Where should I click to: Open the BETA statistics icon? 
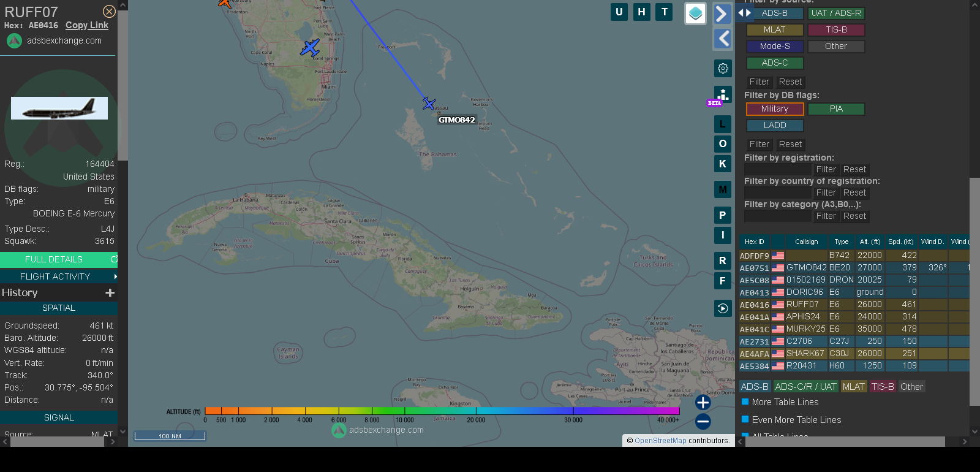click(x=723, y=95)
